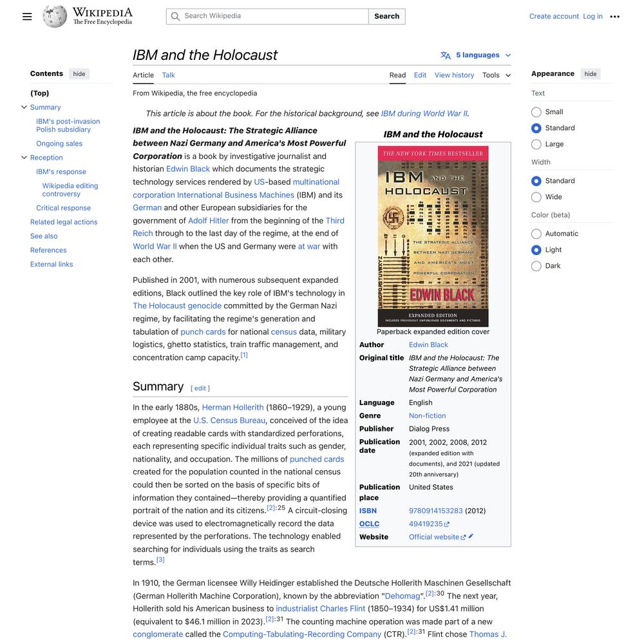Click the edit pencil icon beside Official website

(x=471, y=536)
